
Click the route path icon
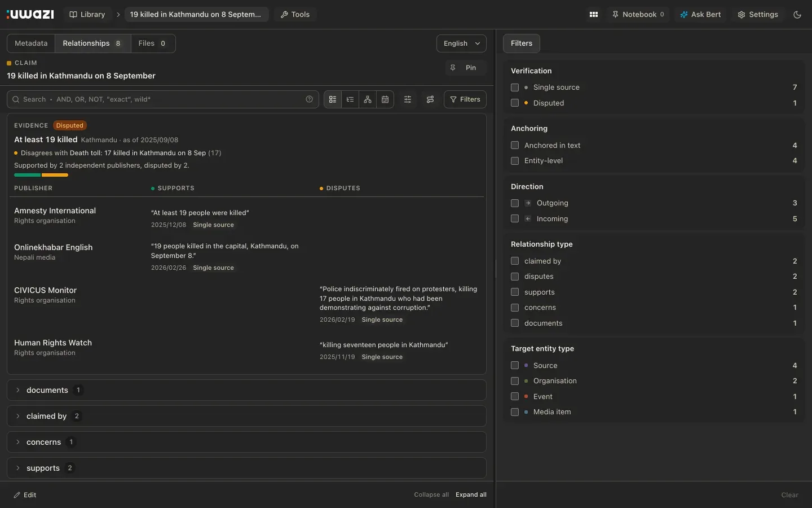coord(430,99)
